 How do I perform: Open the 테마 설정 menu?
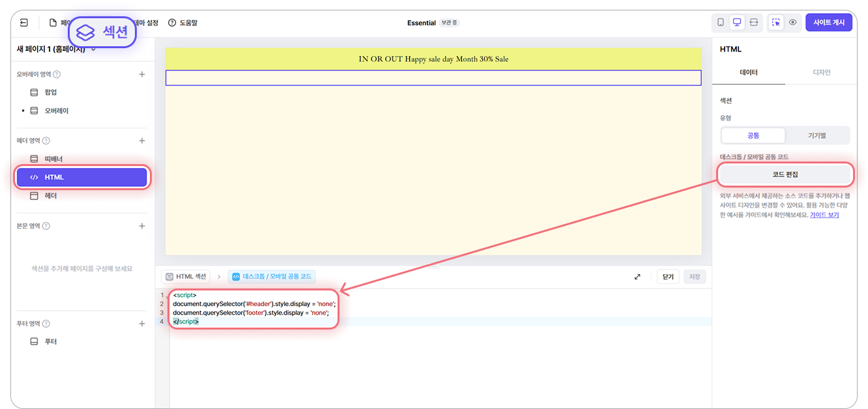click(145, 23)
